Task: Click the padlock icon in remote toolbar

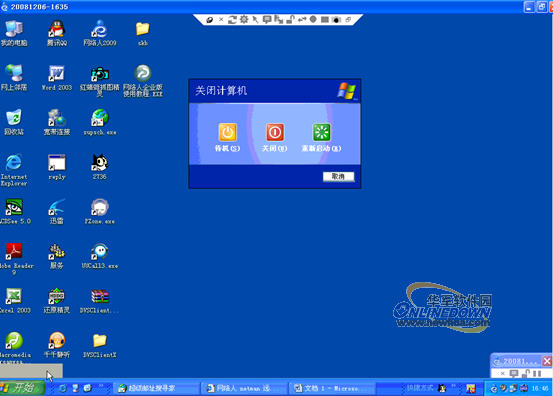Action: pyautogui.click(x=290, y=19)
